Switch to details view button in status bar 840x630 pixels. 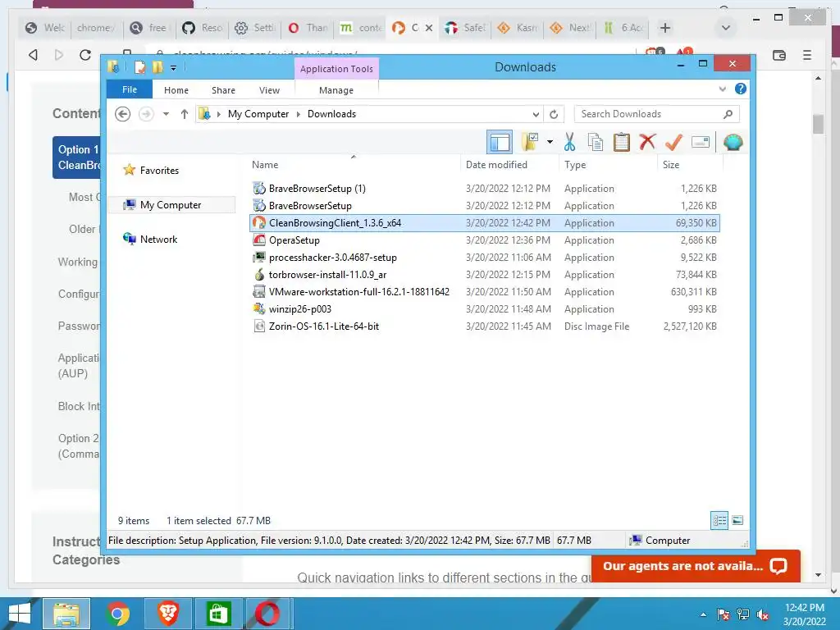719,520
